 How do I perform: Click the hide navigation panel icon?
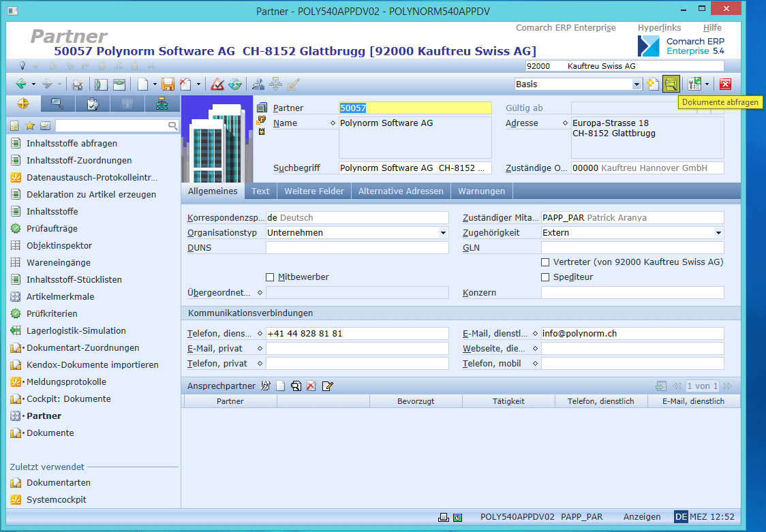coord(101,84)
